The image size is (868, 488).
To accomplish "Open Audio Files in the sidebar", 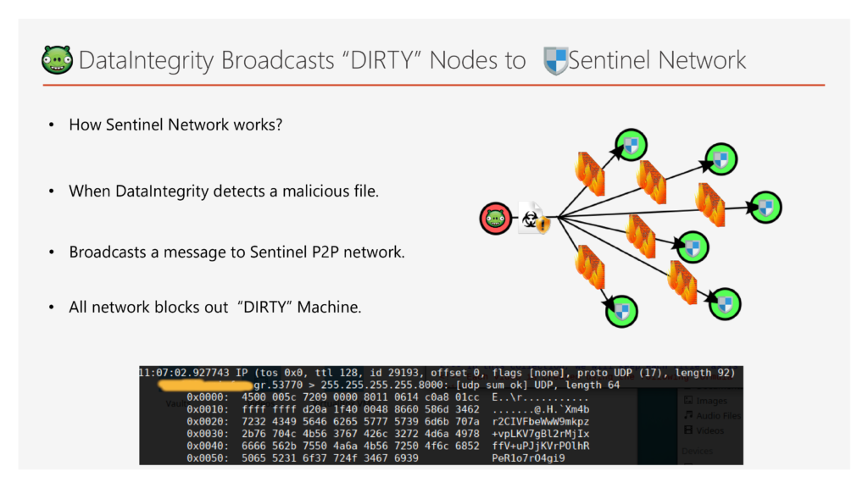I will tap(717, 415).
